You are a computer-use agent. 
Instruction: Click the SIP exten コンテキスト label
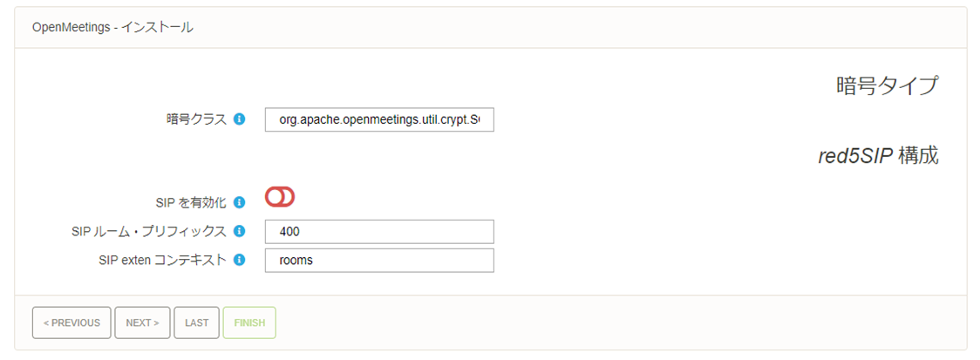[162, 260]
